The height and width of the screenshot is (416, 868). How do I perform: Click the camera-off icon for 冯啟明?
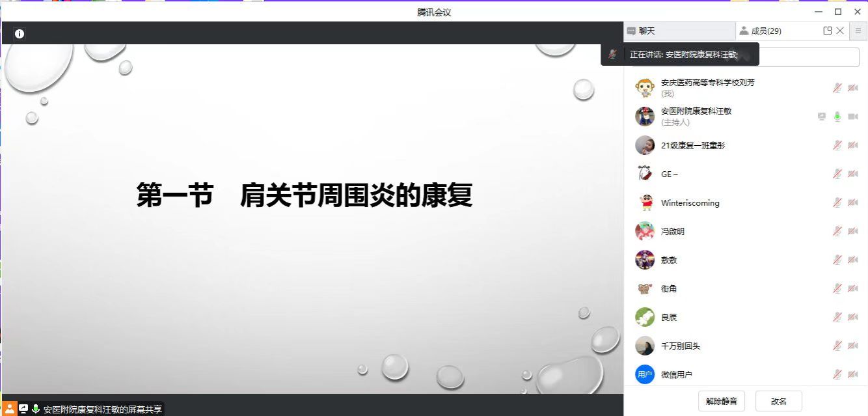pyautogui.click(x=852, y=231)
